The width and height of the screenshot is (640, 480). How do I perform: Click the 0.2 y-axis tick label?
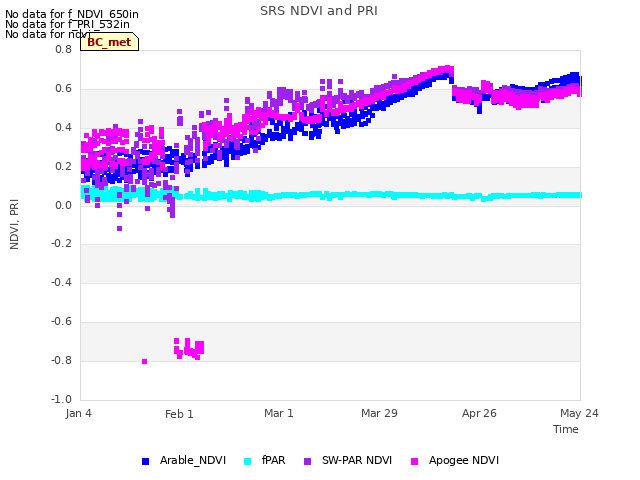click(x=63, y=167)
